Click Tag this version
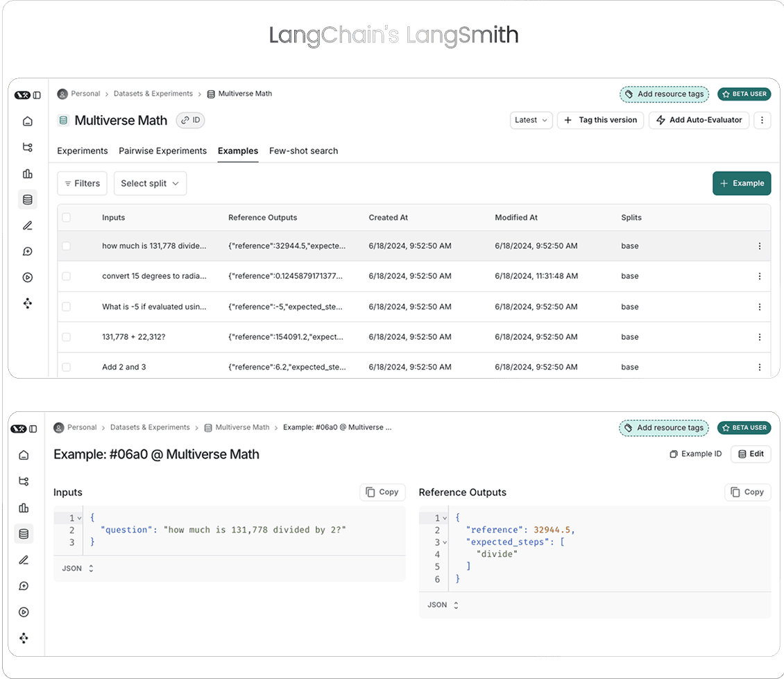Screen dimensions: 784x679 [601, 120]
